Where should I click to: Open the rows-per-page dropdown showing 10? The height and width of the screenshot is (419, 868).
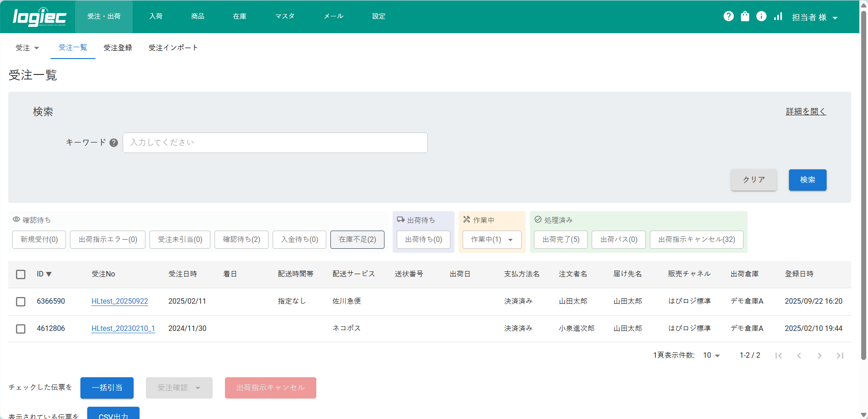coord(711,355)
